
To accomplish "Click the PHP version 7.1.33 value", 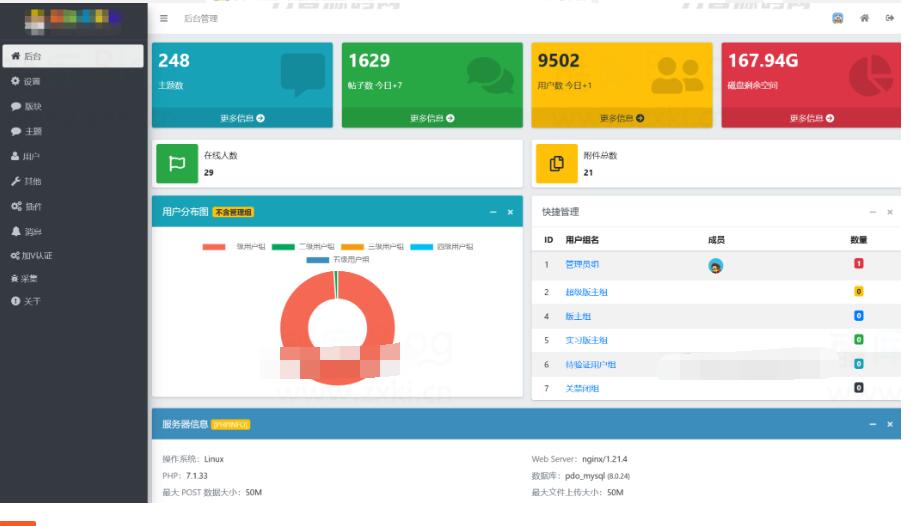I will (196, 475).
